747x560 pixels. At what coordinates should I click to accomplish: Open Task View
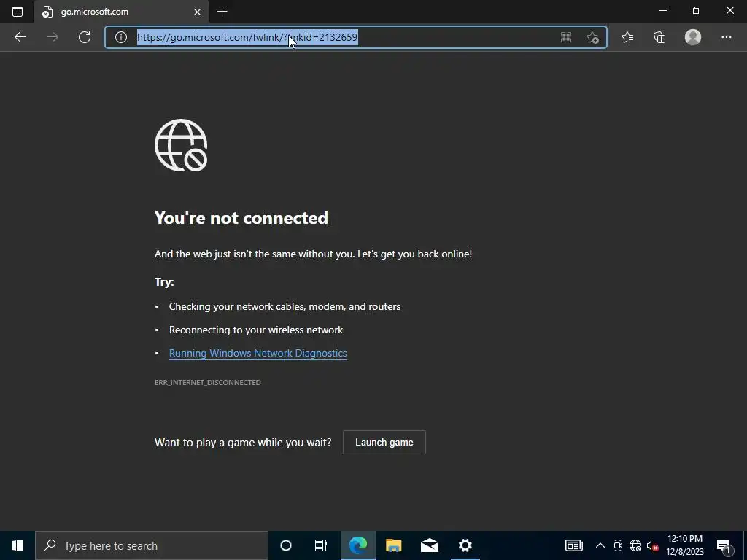tap(321, 545)
